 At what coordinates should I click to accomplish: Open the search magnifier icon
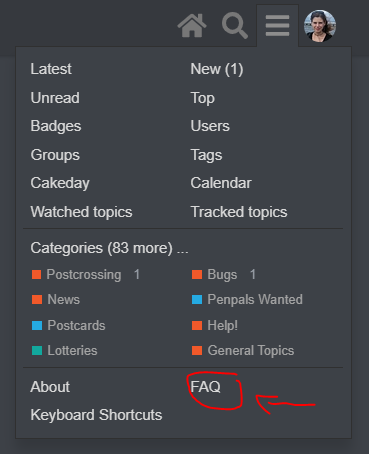pos(235,26)
